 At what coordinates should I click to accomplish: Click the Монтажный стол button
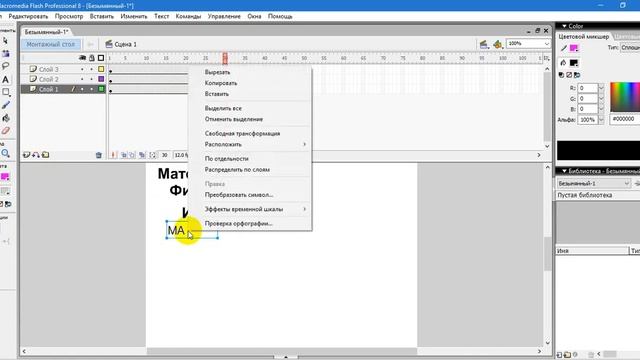(51, 44)
